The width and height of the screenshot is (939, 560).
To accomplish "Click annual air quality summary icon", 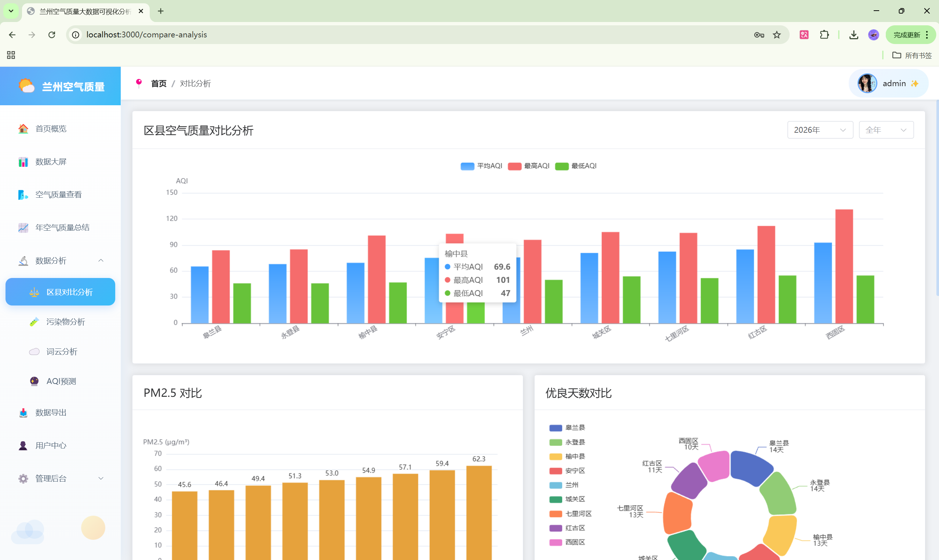I will click(x=23, y=227).
